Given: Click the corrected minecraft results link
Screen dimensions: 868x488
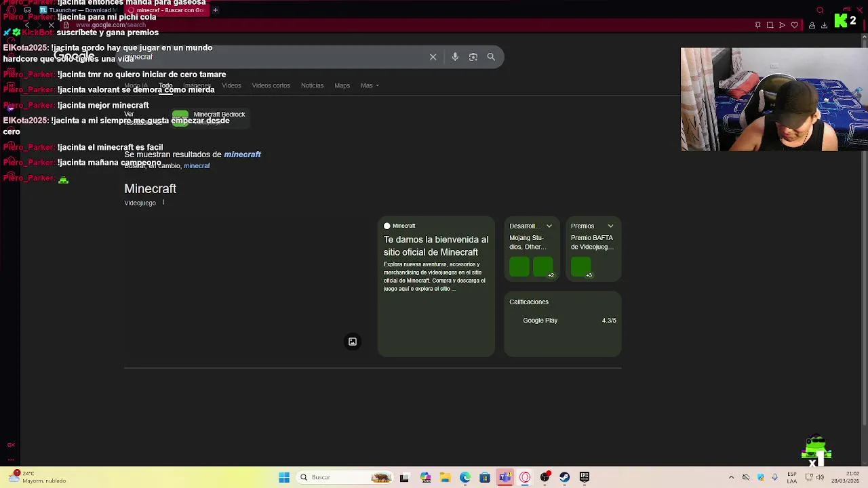Looking at the screenshot, I should pos(242,155).
